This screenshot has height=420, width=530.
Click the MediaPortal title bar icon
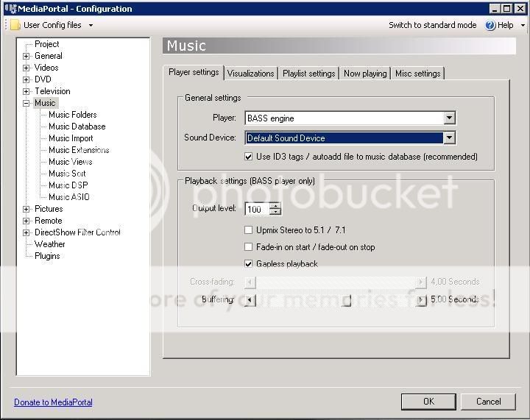11,8
